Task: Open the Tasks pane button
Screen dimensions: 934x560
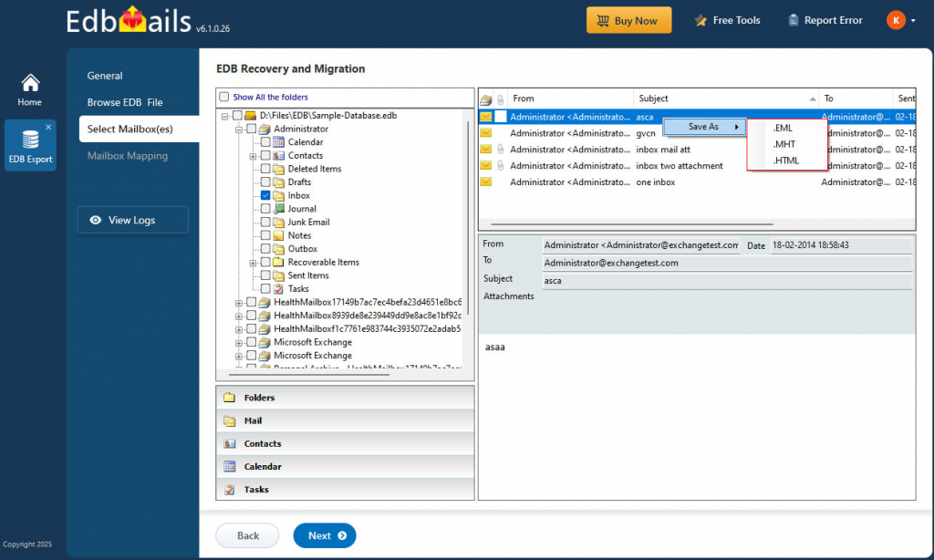Action: click(345, 489)
